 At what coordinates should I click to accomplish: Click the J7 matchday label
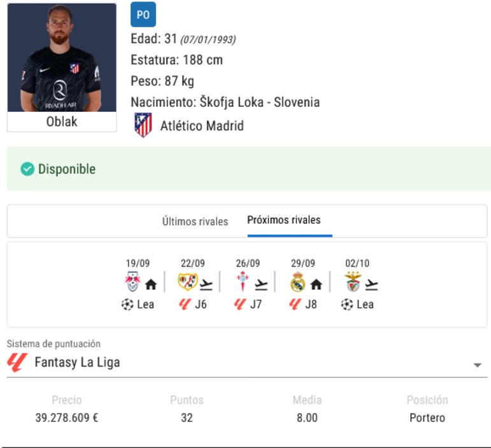tap(256, 304)
